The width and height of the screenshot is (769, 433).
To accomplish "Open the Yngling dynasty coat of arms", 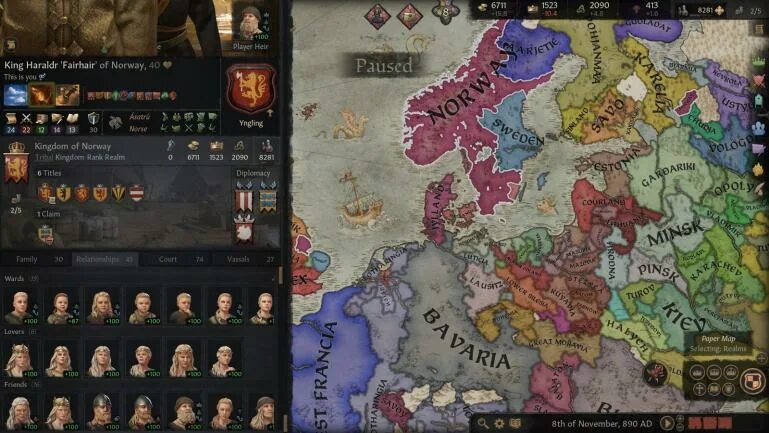I will (x=251, y=91).
